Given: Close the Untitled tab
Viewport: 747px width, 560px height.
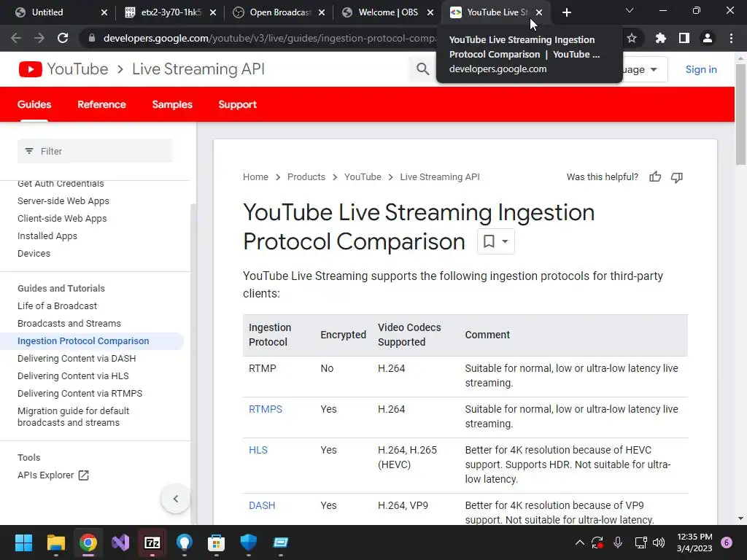Looking at the screenshot, I should click(104, 12).
